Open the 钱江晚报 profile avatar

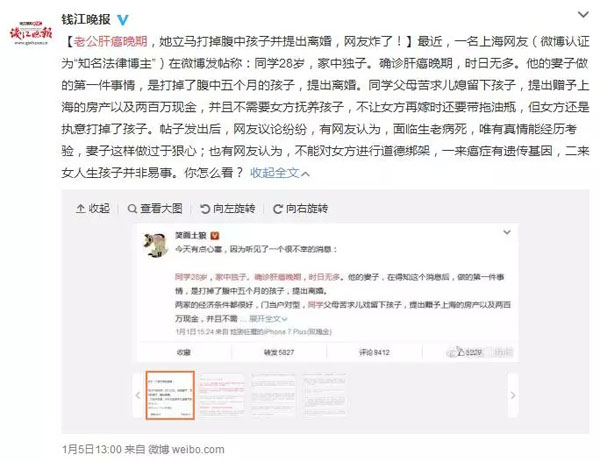click(31, 33)
